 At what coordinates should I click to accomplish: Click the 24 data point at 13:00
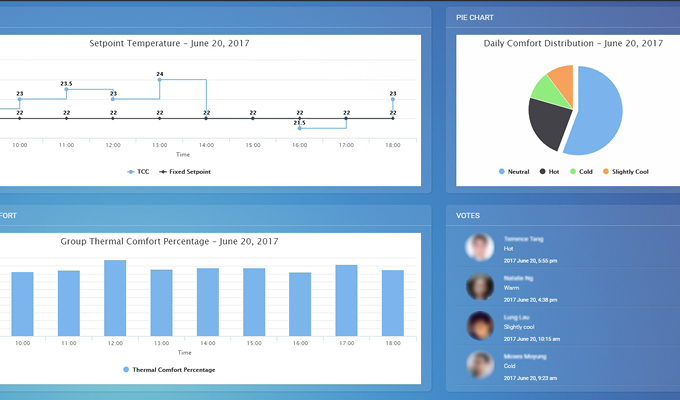click(x=160, y=80)
